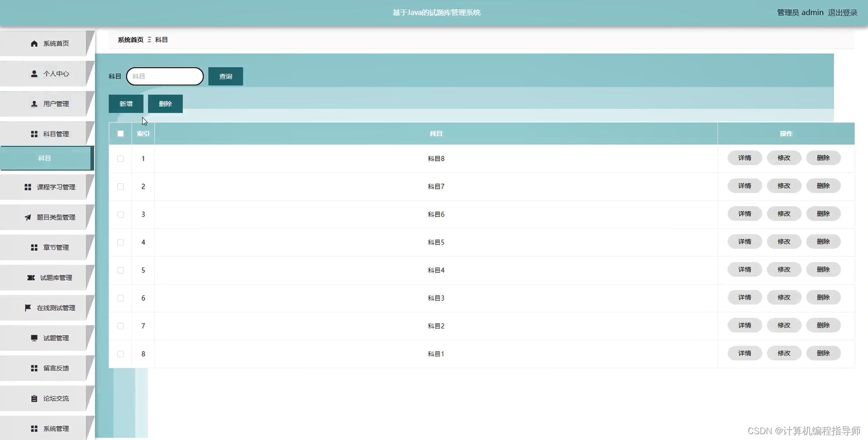Viewport: 868px width, 440px height.
Task: Expand the 试题管理 sidebar menu
Action: point(47,338)
